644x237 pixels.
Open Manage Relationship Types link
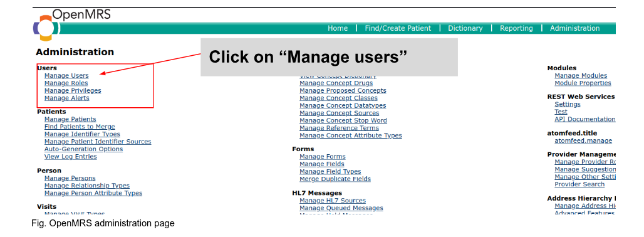pyautogui.click(x=86, y=185)
